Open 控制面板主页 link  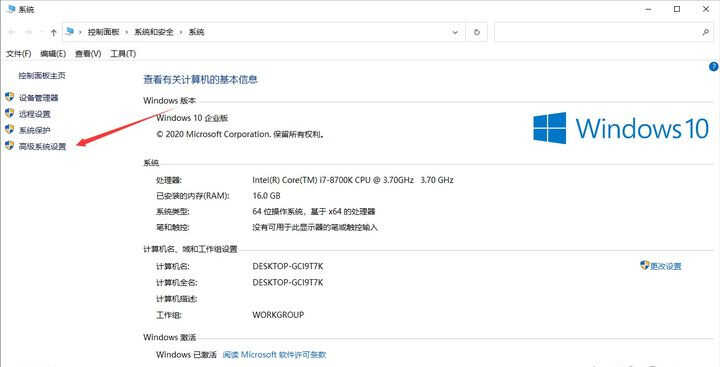[42, 76]
